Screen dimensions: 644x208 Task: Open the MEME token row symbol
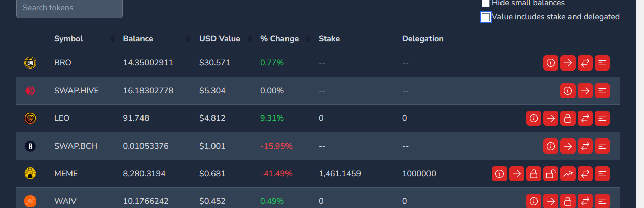pyautogui.click(x=66, y=174)
